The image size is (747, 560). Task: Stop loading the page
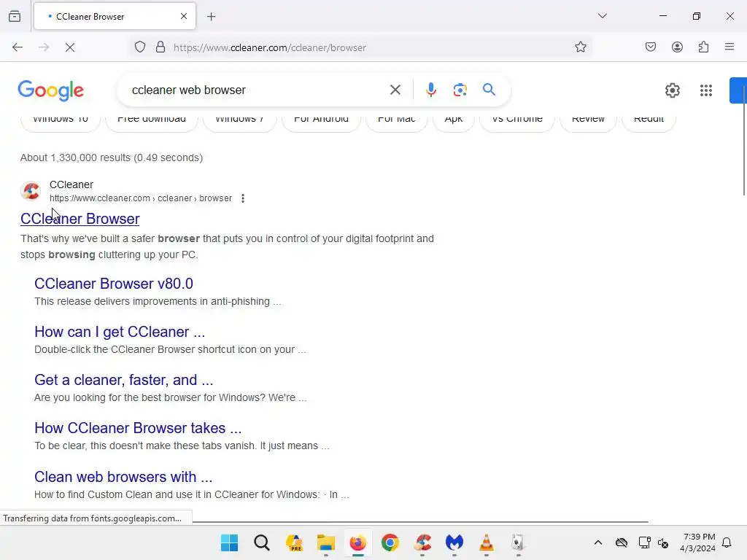tap(70, 47)
